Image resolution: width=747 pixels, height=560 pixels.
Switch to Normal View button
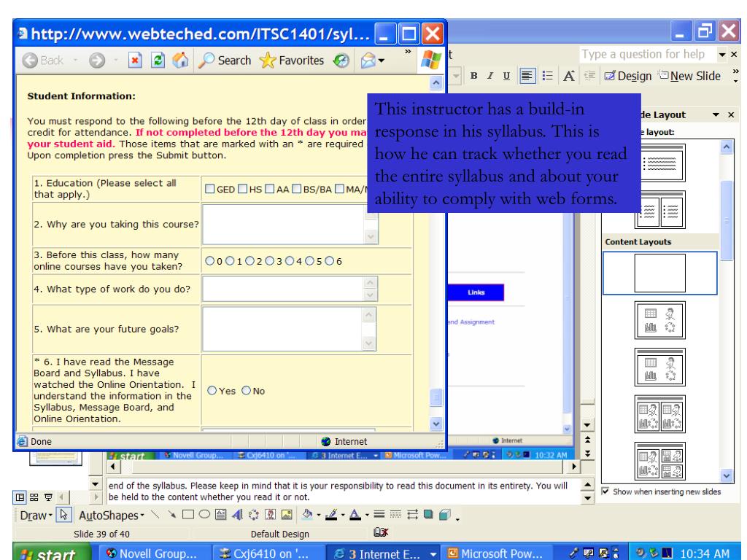(20, 497)
